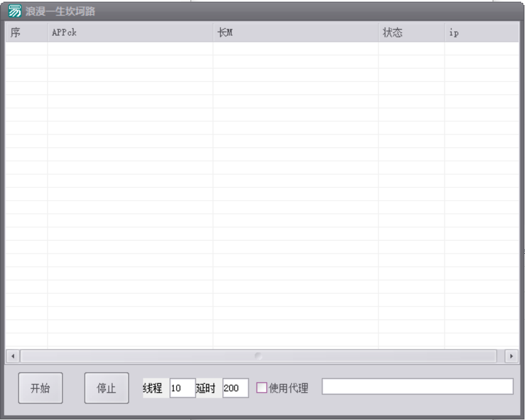525x420 pixels.
Task: Click the green app icon in title bar
Action: pos(15,11)
